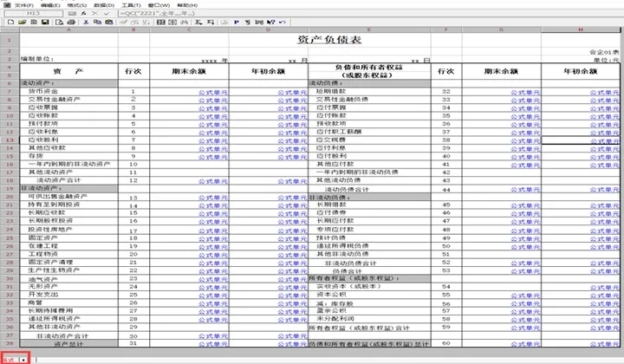The width and height of the screenshot is (624, 364).
Task: Click the New file toolbar icon
Action: [x=10, y=23]
